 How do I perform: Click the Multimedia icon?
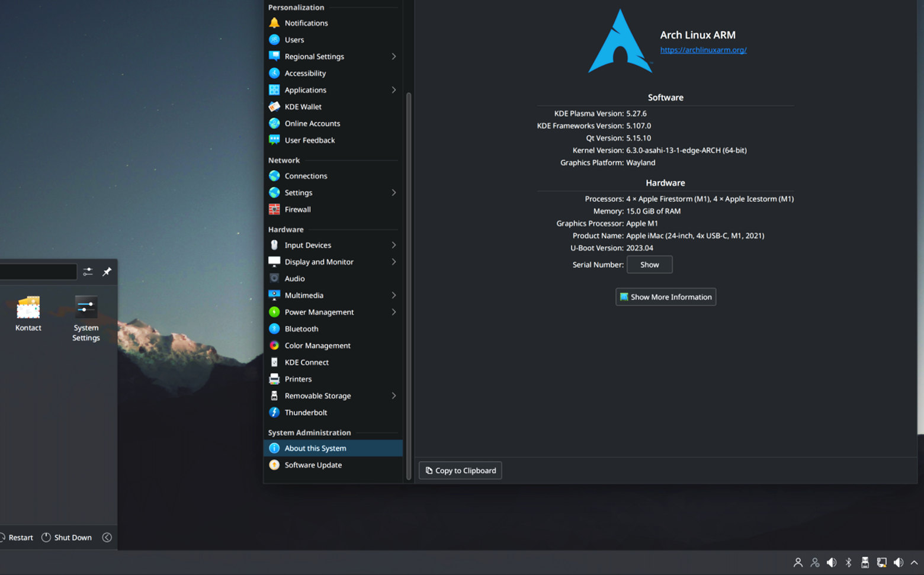pos(274,295)
